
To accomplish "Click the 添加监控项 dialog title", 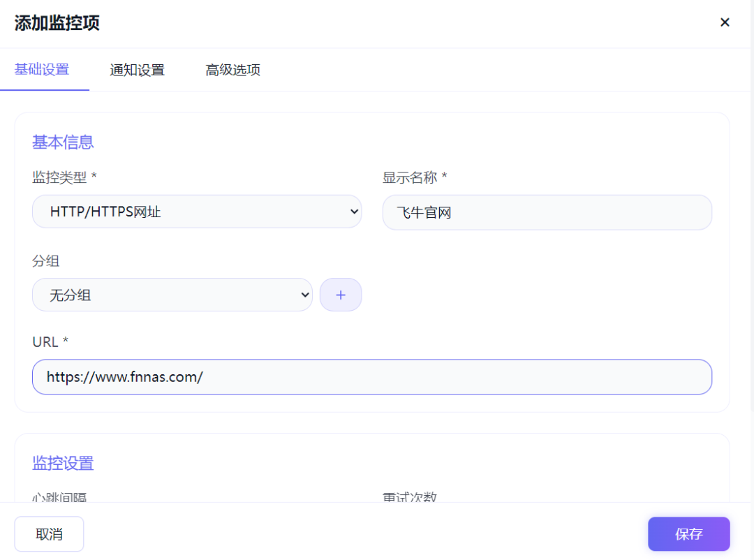I will click(x=57, y=22).
